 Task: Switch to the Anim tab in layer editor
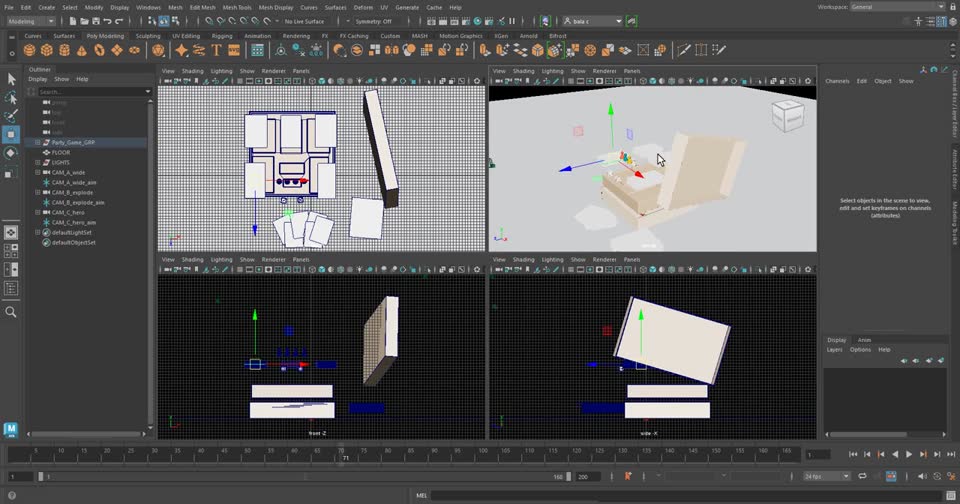tap(864, 340)
